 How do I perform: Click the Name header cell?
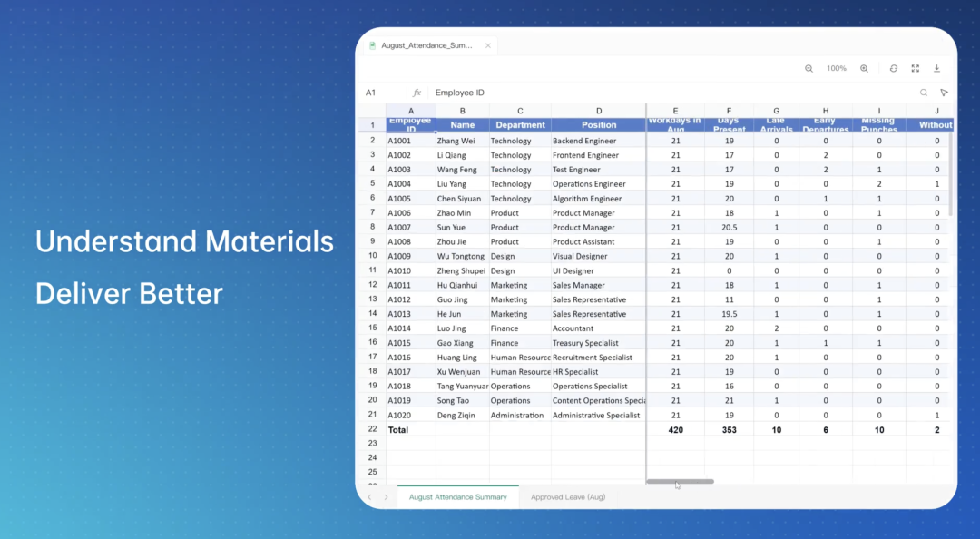tap(463, 125)
